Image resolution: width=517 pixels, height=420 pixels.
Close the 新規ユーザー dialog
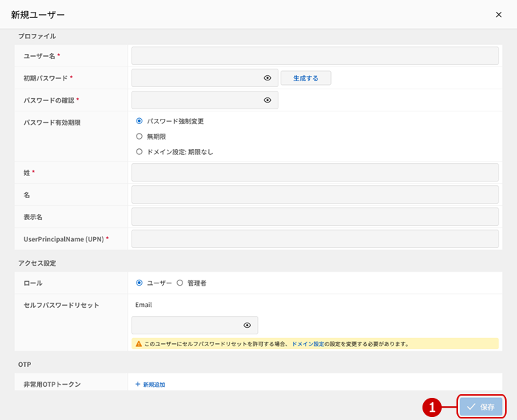pyautogui.click(x=499, y=15)
